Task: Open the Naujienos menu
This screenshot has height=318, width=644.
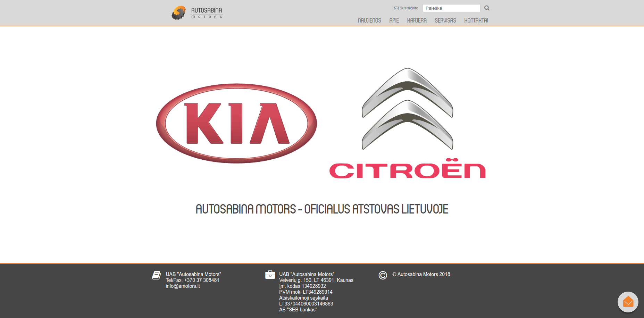Action: coord(369,20)
